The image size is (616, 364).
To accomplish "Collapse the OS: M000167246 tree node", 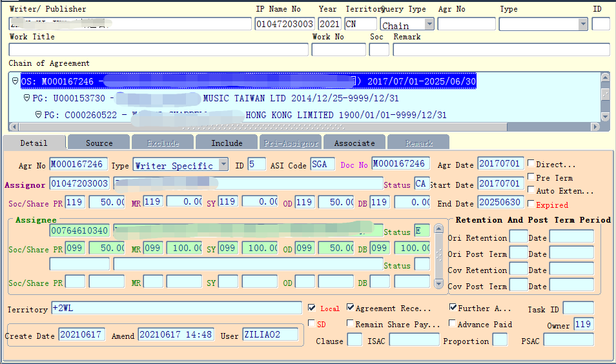I will click(15, 81).
